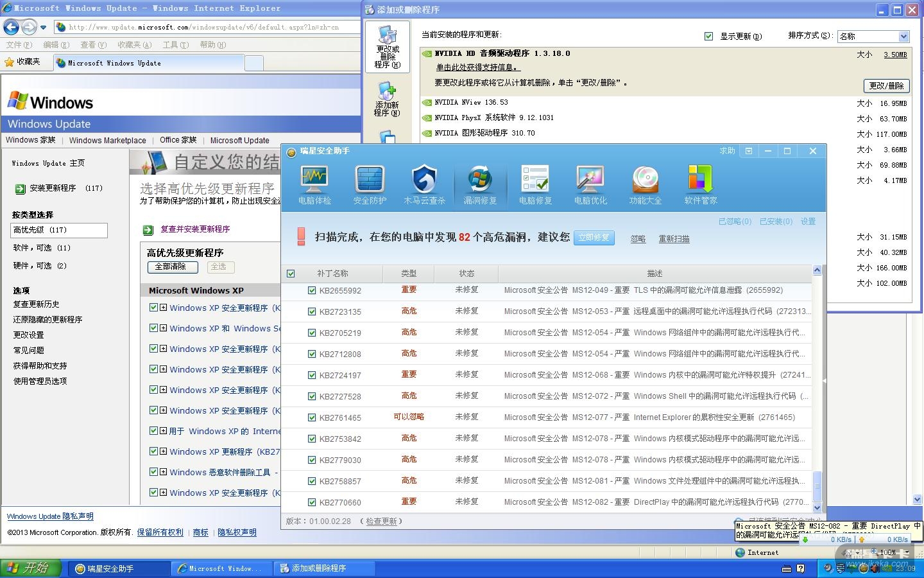Select 更改或删除程序 in Add/Remove Programs sidebar

(388, 46)
